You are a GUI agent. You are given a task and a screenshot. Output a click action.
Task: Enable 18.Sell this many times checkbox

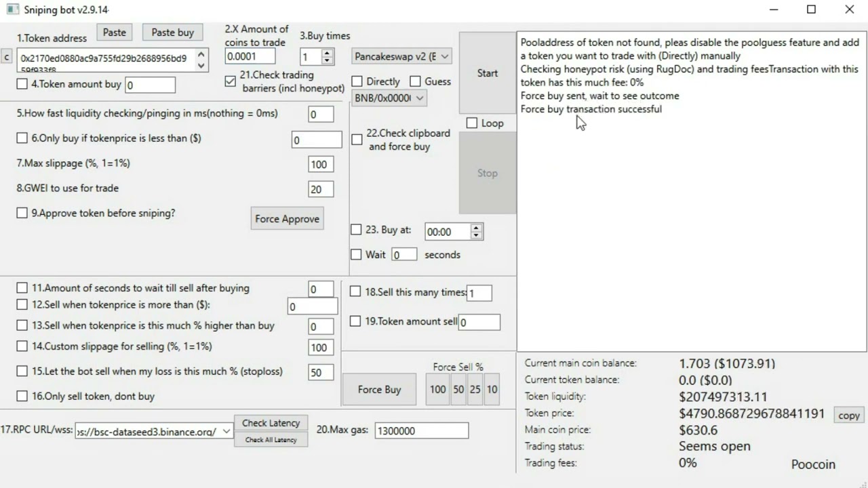point(355,291)
